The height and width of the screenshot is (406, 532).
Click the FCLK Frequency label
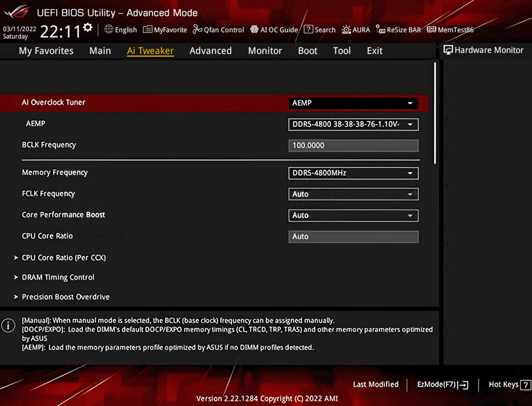[48, 194]
